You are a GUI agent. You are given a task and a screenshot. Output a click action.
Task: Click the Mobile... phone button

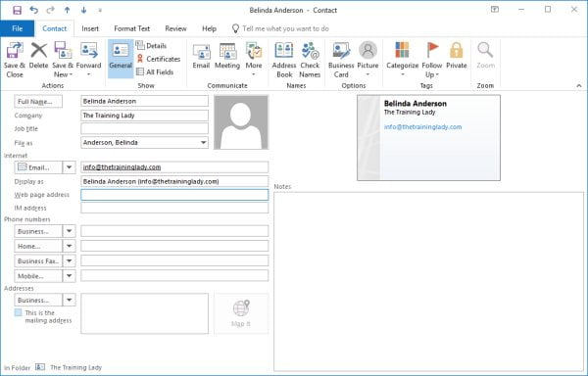(x=38, y=276)
